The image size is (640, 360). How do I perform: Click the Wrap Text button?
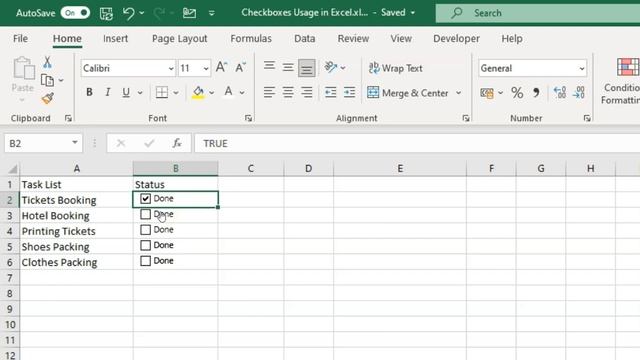tap(395, 68)
